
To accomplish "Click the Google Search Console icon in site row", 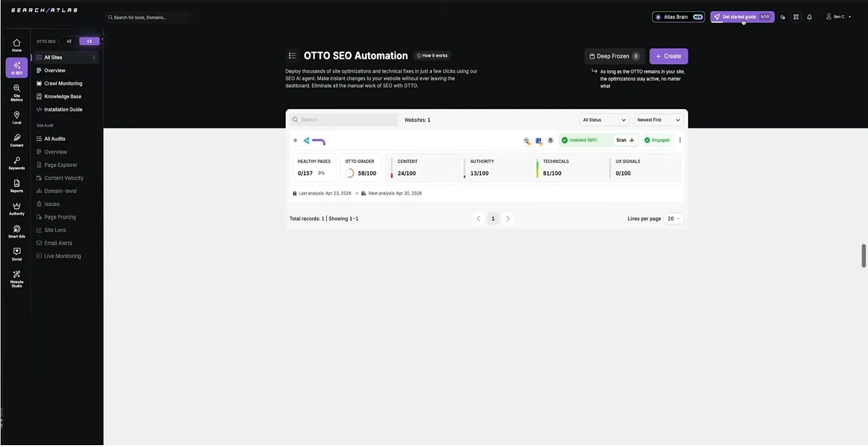I will pos(527,141).
